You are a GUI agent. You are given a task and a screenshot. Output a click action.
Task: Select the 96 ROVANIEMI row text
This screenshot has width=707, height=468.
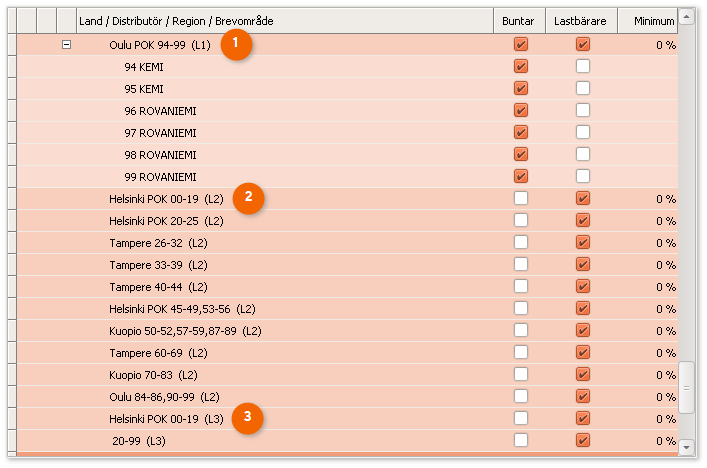(x=160, y=111)
